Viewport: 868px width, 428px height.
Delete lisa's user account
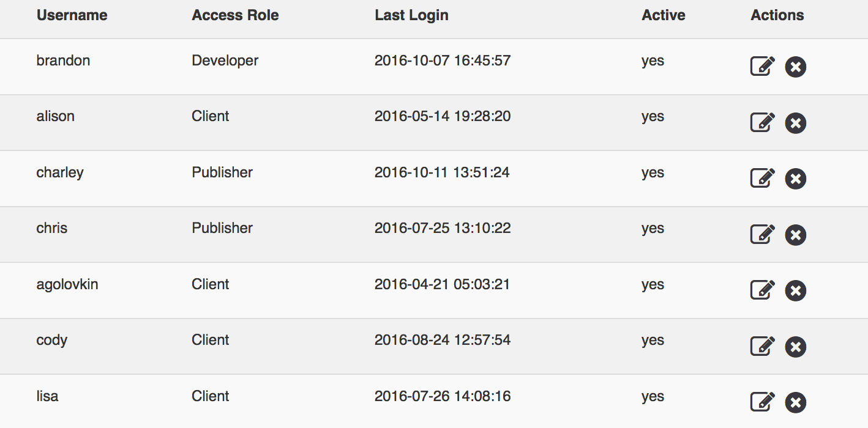pyautogui.click(x=795, y=402)
